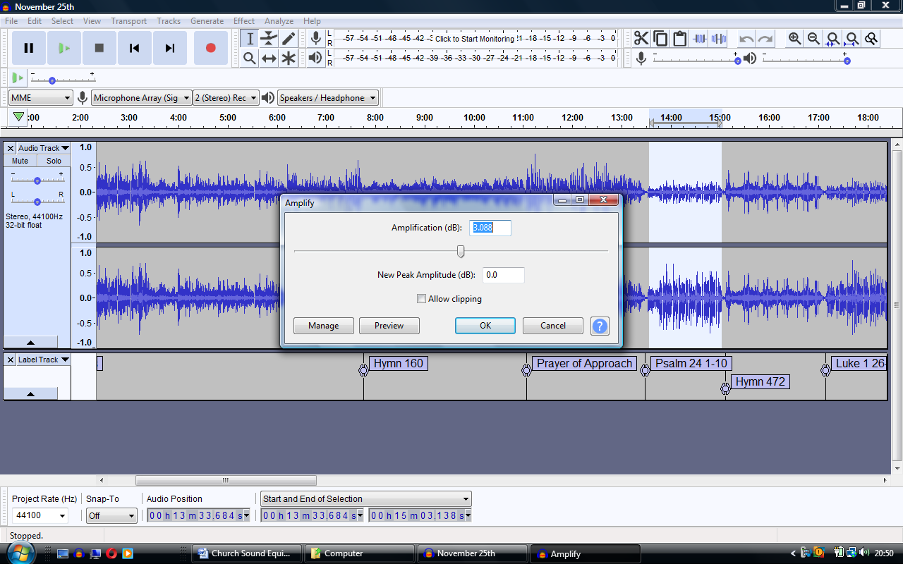Image resolution: width=904 pixels, height=564 pixels.
Task: Click the Stop transport button
Action: 99,48
